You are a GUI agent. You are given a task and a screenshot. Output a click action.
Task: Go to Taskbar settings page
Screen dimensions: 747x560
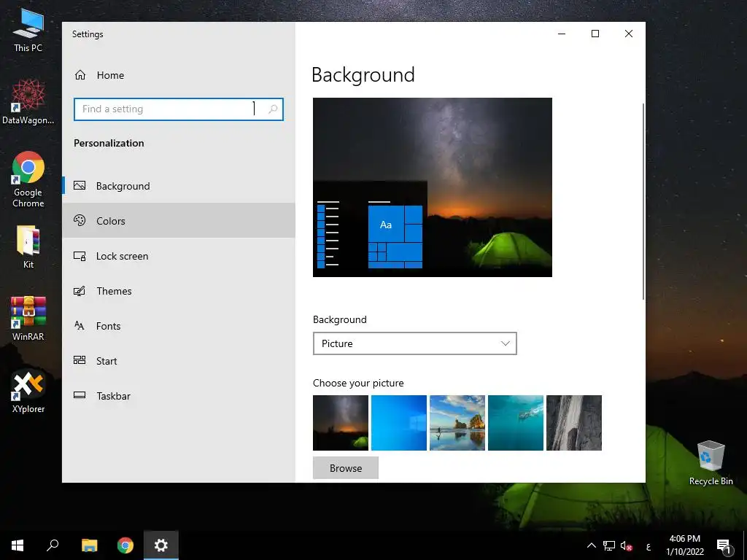[x=179, y=396]
